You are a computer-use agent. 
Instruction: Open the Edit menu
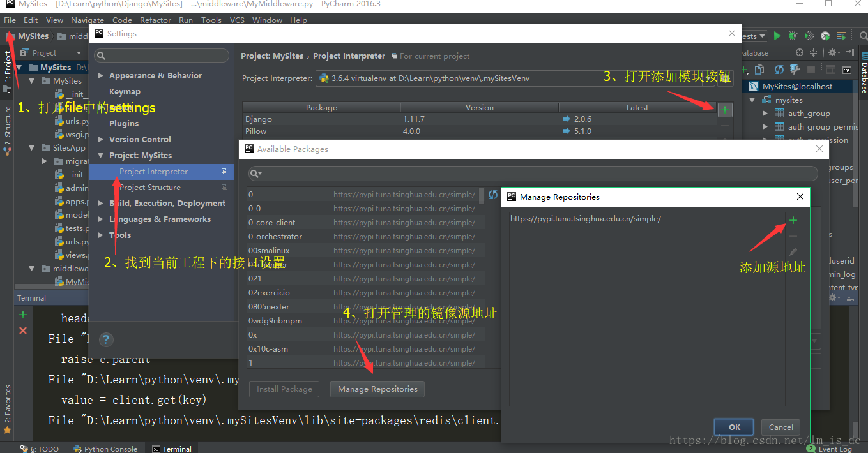[x=31, y=20]
